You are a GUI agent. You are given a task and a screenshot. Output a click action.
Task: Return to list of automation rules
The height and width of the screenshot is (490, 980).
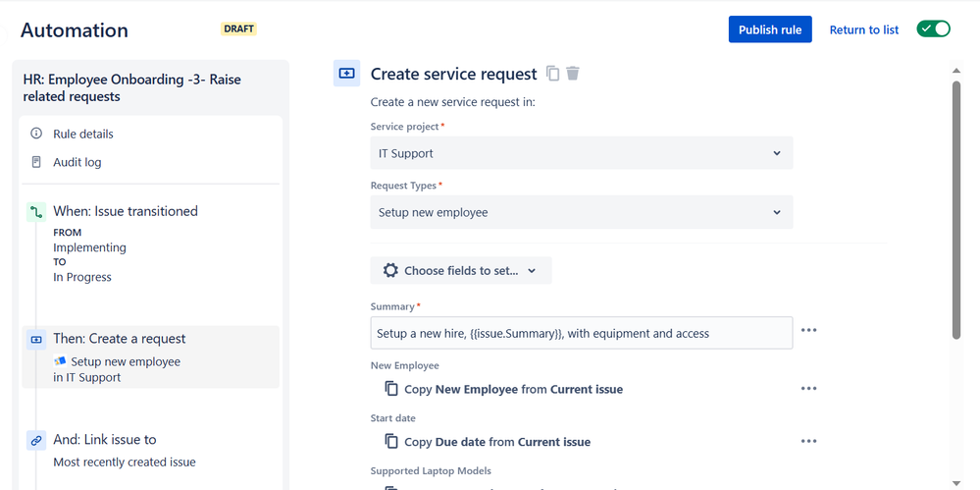(x=863, y=29)
